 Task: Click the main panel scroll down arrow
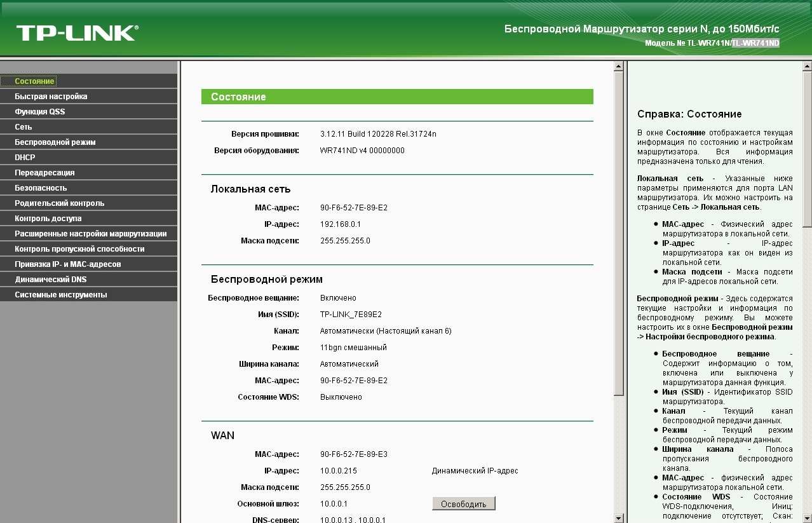[619, 518]
